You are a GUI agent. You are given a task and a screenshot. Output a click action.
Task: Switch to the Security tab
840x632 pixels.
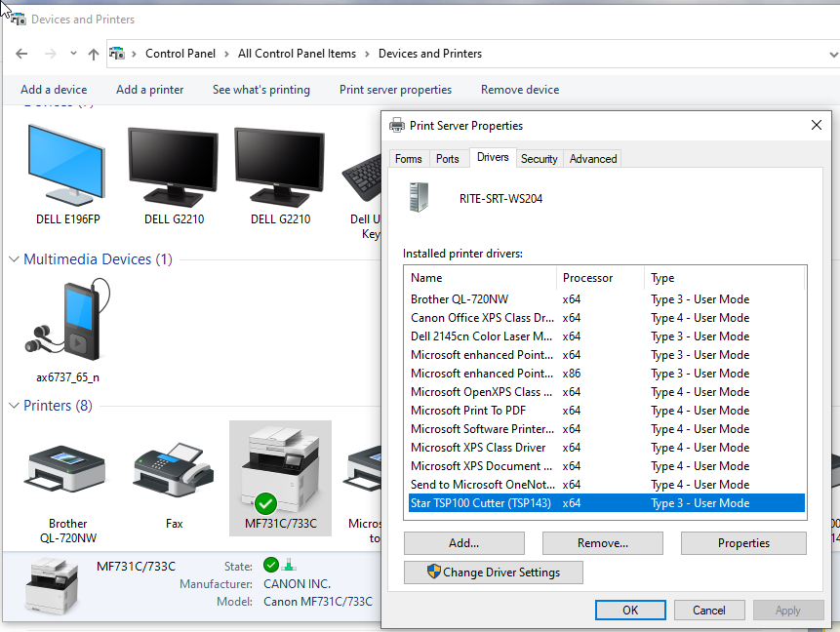coord(539,159)
